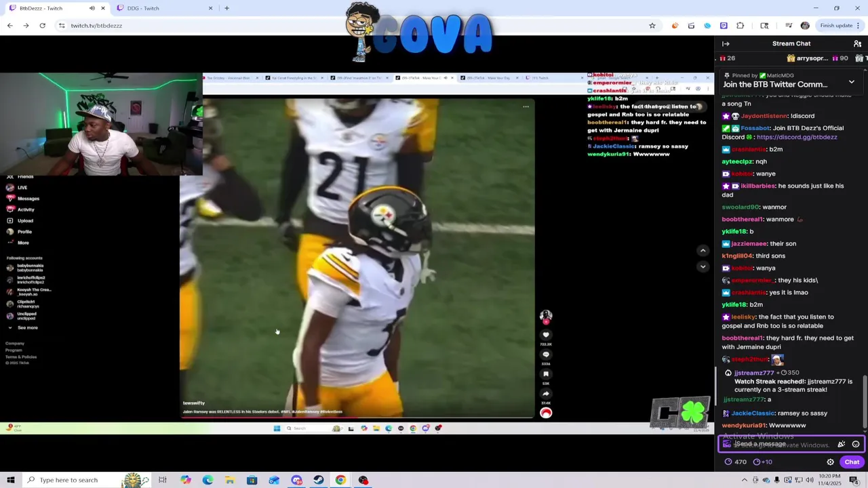The height and width of the screenshot is (488, 868).
Task: Click the Fossabot username in chat
Action: click(x=755, y=128)
